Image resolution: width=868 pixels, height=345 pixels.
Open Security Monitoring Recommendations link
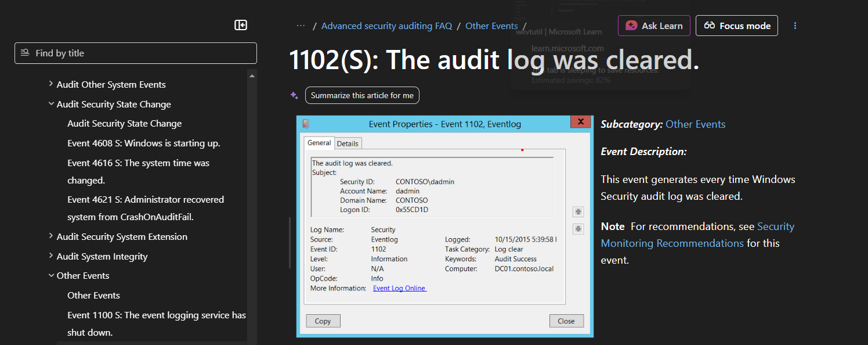pyautogui.click(x=697, y=235)
